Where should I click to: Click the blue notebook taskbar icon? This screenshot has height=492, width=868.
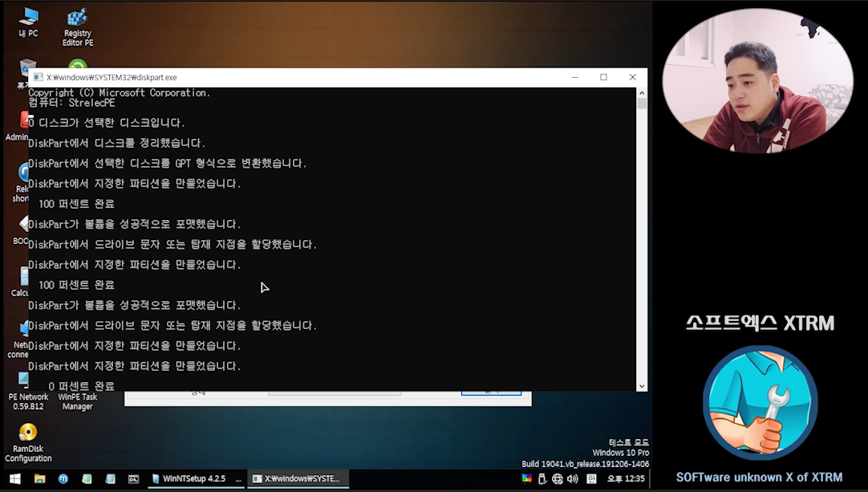[x=110, y=478]
